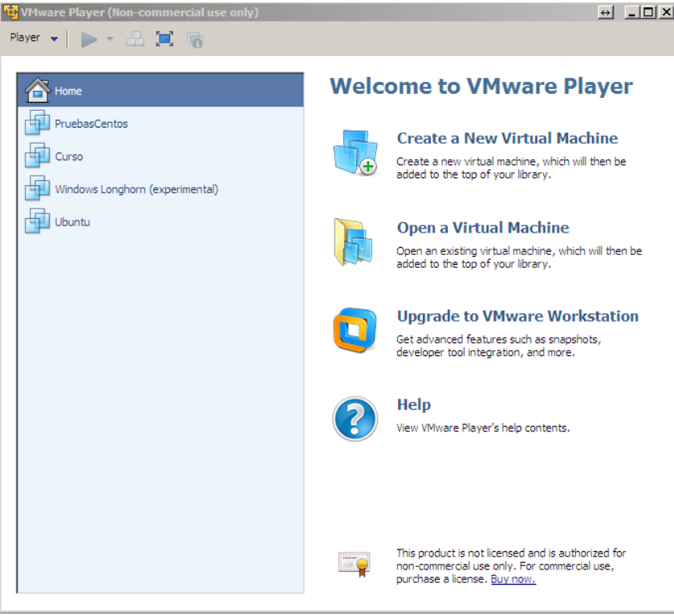Click the Send Ctrl+Alt+Del toolbar icon
The width and height of the screenshot is (674, 616).
(x=135, y=39)
